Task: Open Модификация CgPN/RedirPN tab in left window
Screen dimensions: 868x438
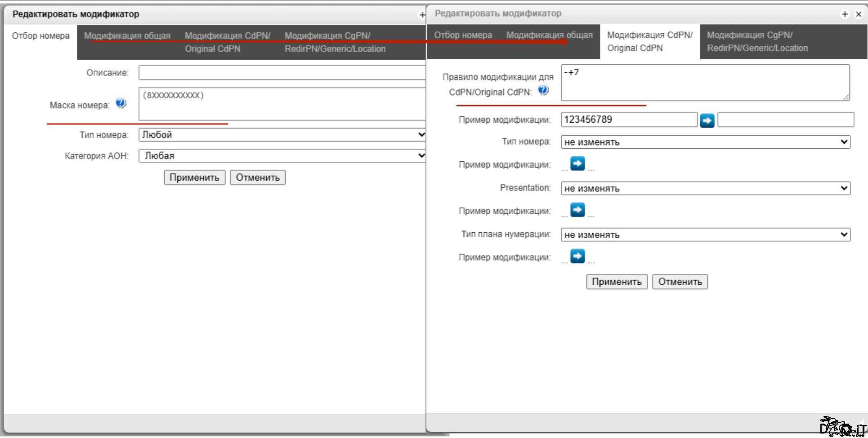Action: pos(335,42)
